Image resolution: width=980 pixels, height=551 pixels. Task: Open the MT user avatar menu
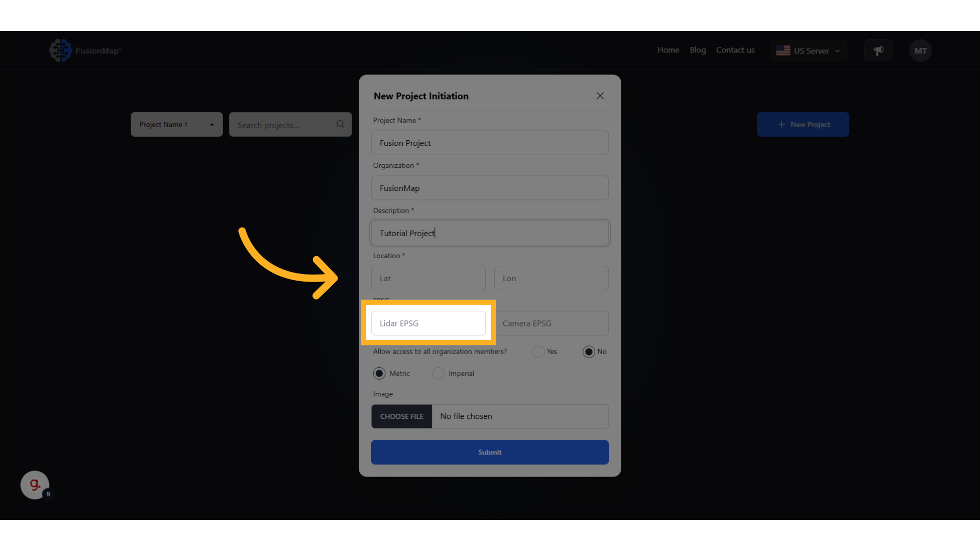coord(920,51)
